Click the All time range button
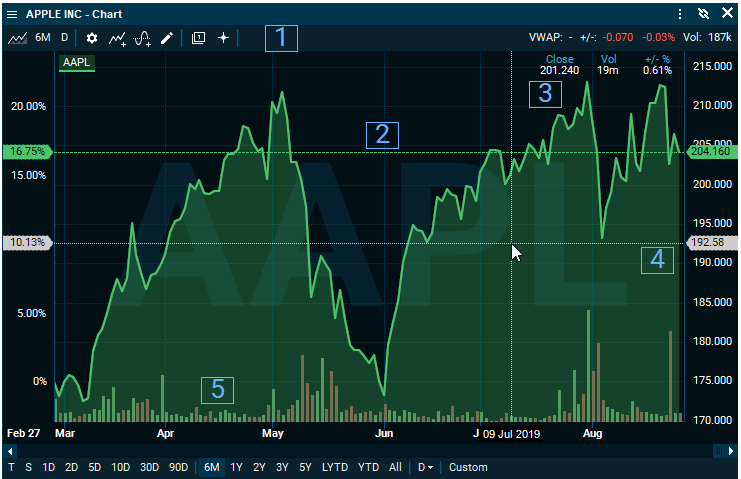This screenshot has height=479, width=741. click(x=396, y=467)
